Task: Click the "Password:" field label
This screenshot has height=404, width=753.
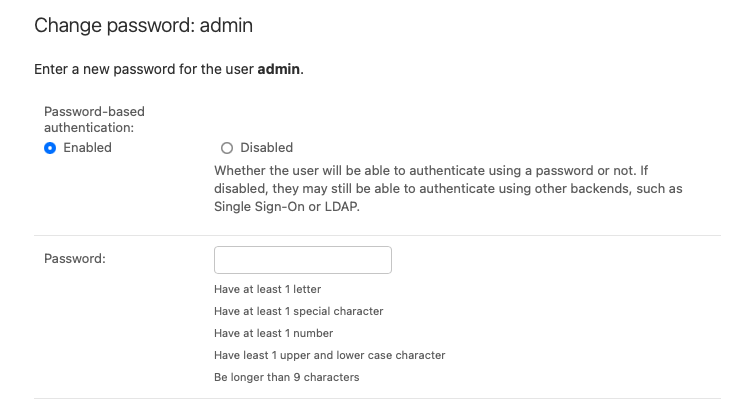Action: [x=75, y=259]
